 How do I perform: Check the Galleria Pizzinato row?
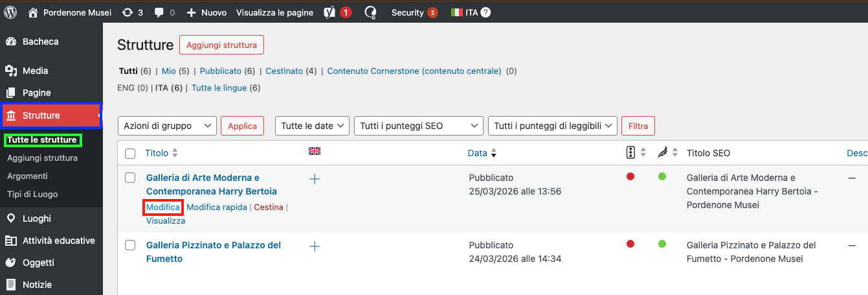(x=130, y=245)
